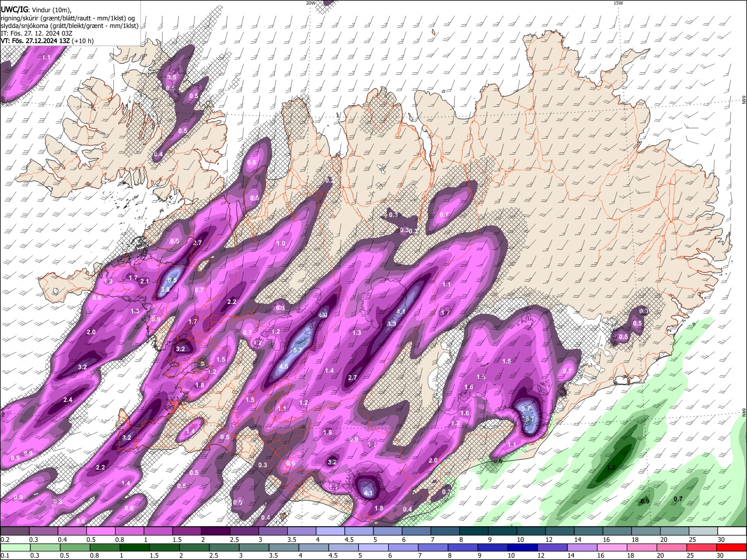Image resolution: width=747 pixels, height=560 pixels.
Task: Select the white above-30 swatch ending the upper legend row
Action: pyautogui.click(x=732, y=531)
